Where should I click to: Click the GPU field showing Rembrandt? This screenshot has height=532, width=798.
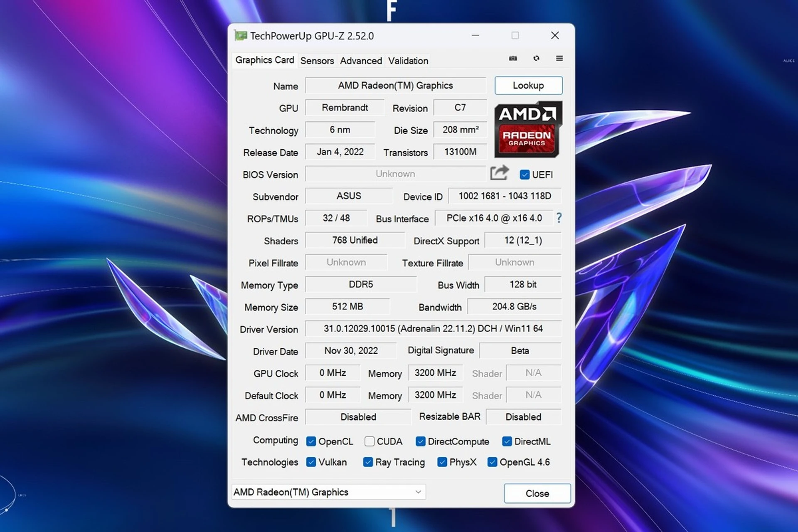(345, 108)
